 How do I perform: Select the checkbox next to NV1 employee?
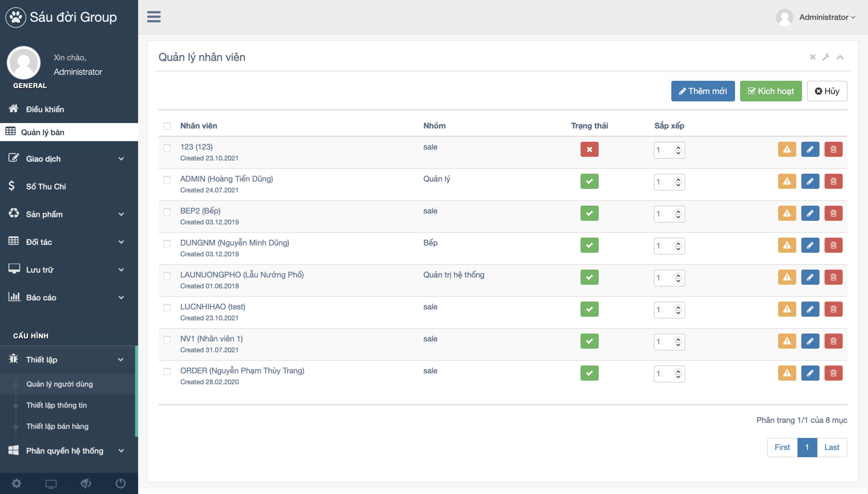click(x=167, y=340)
